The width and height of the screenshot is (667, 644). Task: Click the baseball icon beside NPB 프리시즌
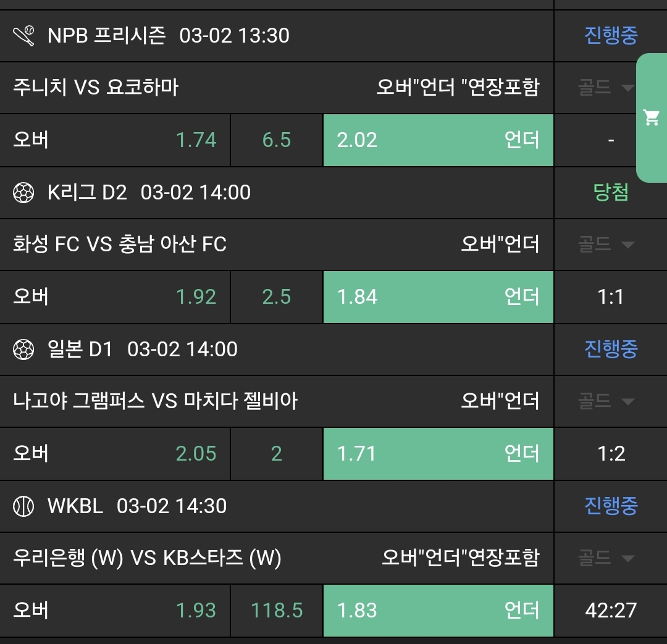coord(23,36)
